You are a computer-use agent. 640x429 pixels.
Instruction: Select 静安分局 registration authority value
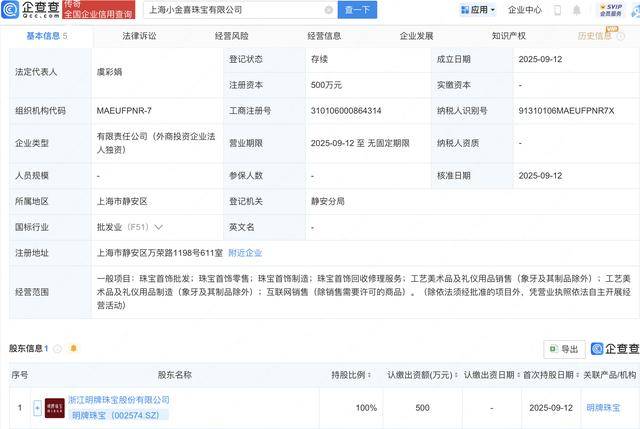[x=328, y=201]
